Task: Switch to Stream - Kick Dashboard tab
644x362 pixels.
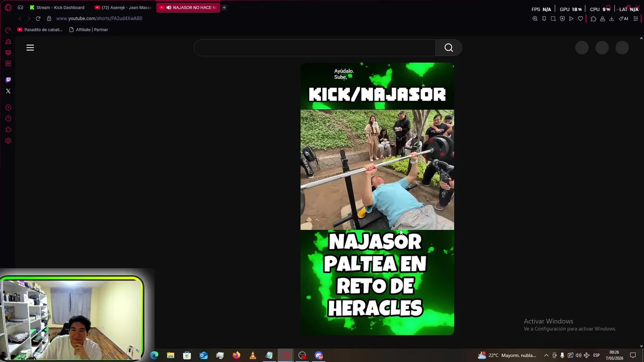Action: coord(57,8)
